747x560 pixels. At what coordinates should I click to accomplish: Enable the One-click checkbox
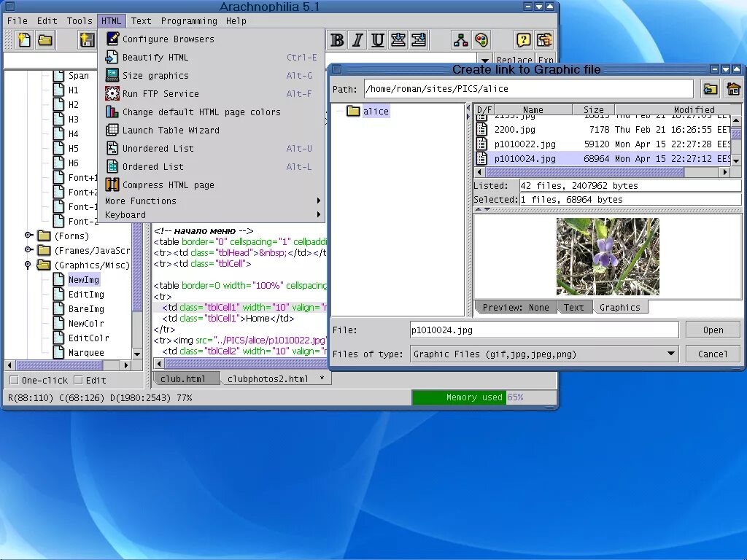click(x=15, y=380)
